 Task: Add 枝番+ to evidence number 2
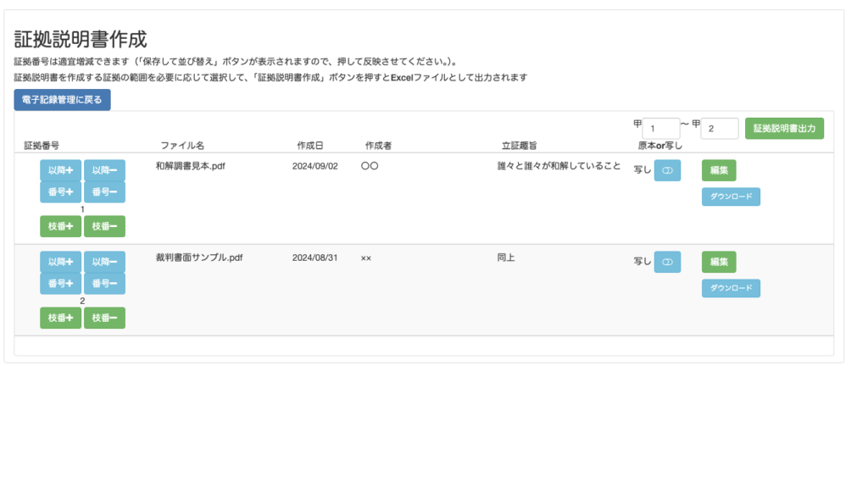point(61,318)
